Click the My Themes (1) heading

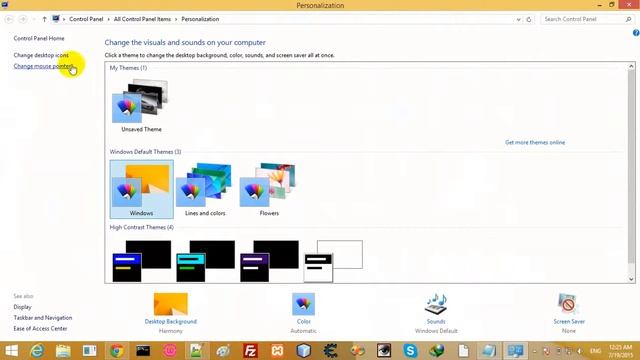pyautogui.click(x=128, y=68)
